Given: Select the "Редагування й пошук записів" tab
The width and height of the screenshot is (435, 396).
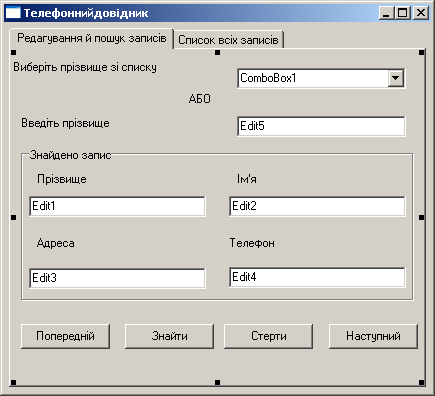Looking at the screenshot, I should (92, 38).
